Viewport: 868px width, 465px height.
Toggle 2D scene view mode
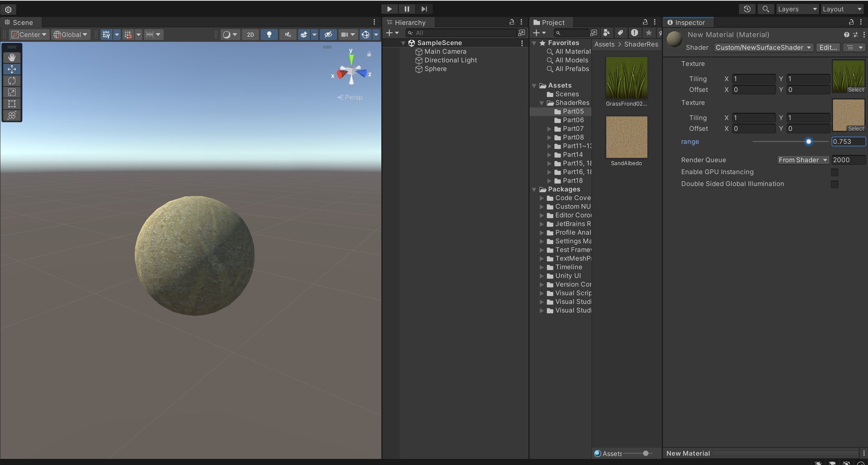point(250,35)
